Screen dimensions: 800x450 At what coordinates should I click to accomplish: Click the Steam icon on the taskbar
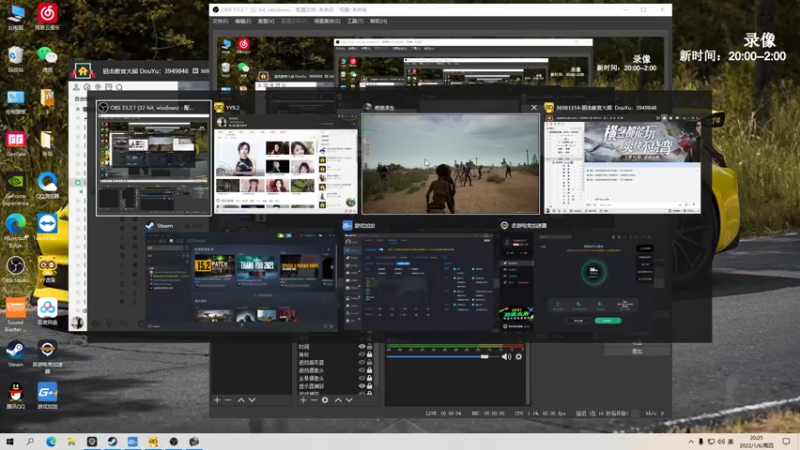[113, 441]
